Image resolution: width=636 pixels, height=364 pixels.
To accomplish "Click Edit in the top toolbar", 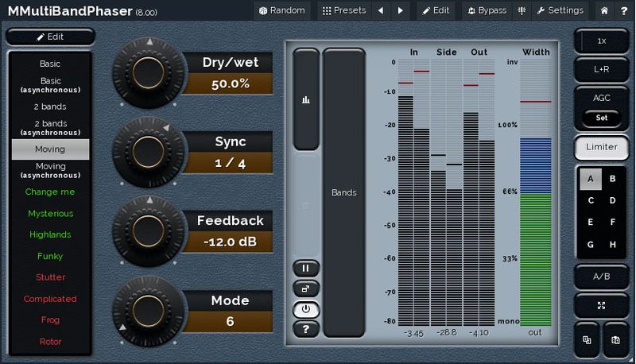I will coord(436,10).
